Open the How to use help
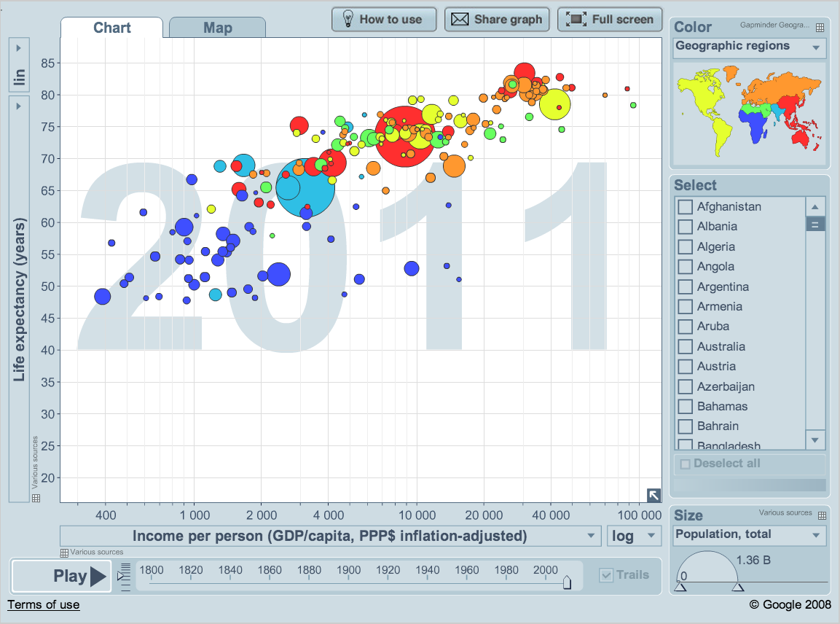 coord(384,19)
